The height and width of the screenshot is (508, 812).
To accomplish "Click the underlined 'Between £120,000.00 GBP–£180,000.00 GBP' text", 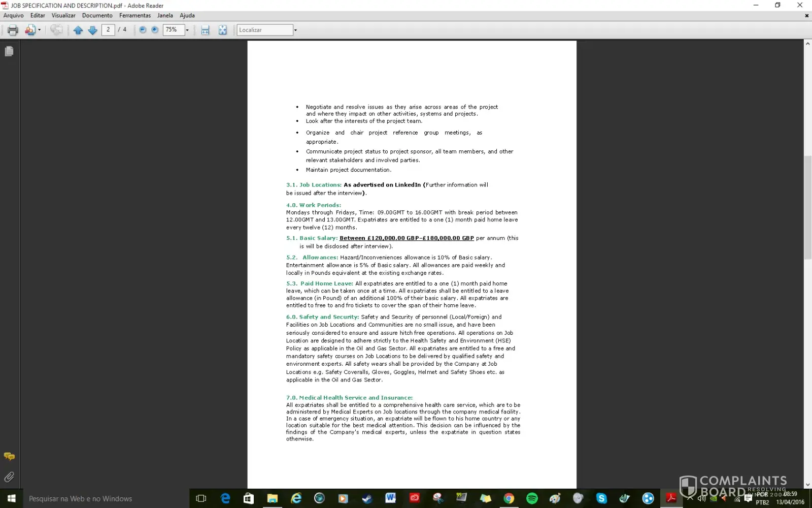I will click(x=407, y=238).
